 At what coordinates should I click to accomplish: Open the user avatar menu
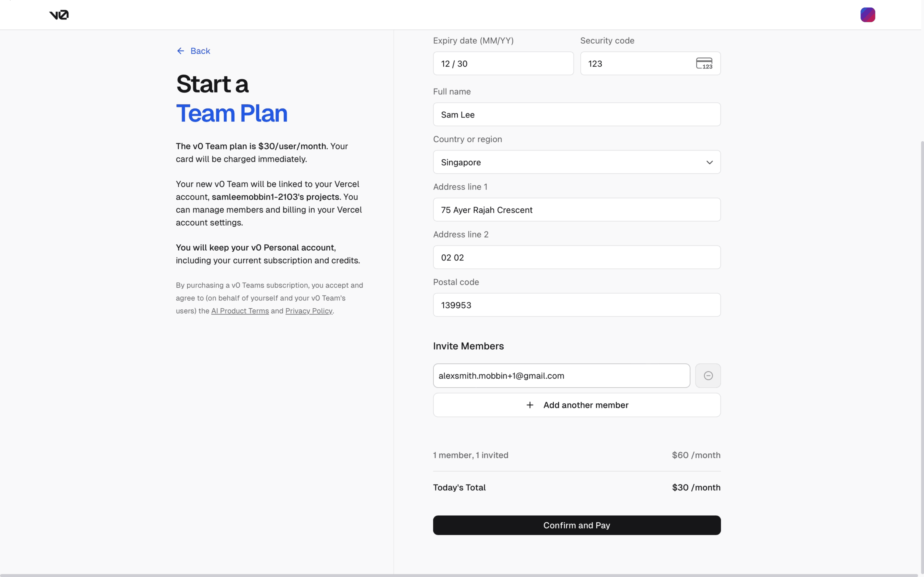[x=867, y=15]
